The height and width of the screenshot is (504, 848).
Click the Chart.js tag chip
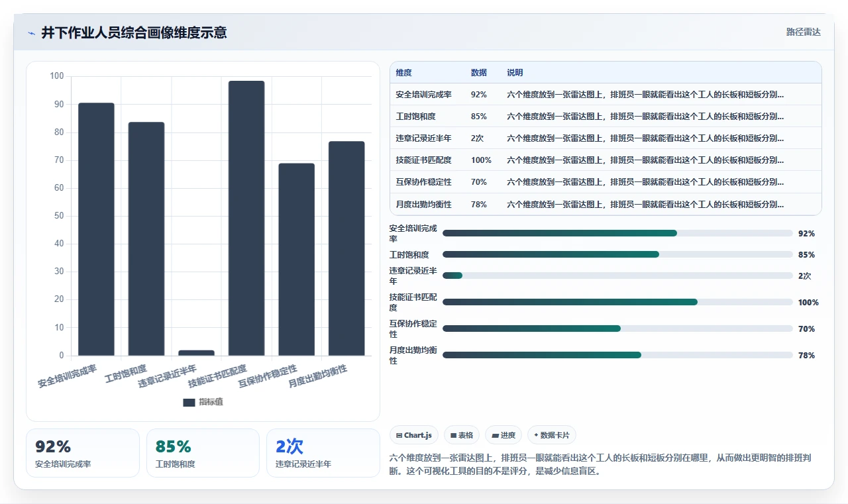click(413, 435)
